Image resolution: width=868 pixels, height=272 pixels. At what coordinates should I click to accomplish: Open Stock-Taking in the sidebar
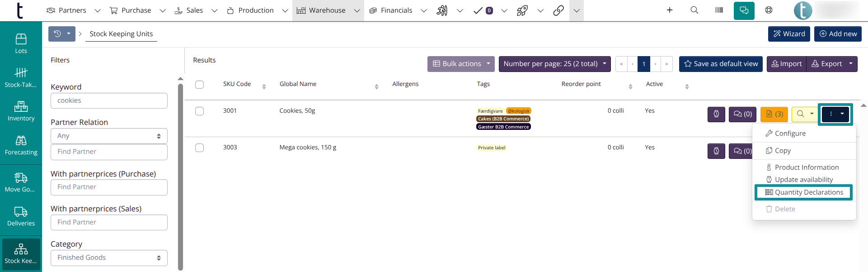tap(21, 77)
